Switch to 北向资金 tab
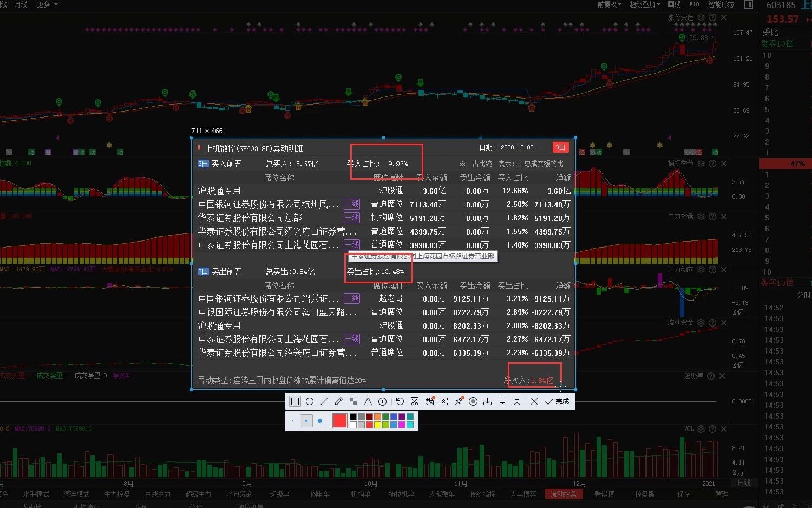The width and height of the screenshot is (812, 508). pyautogui.click(x=239, y=494)
